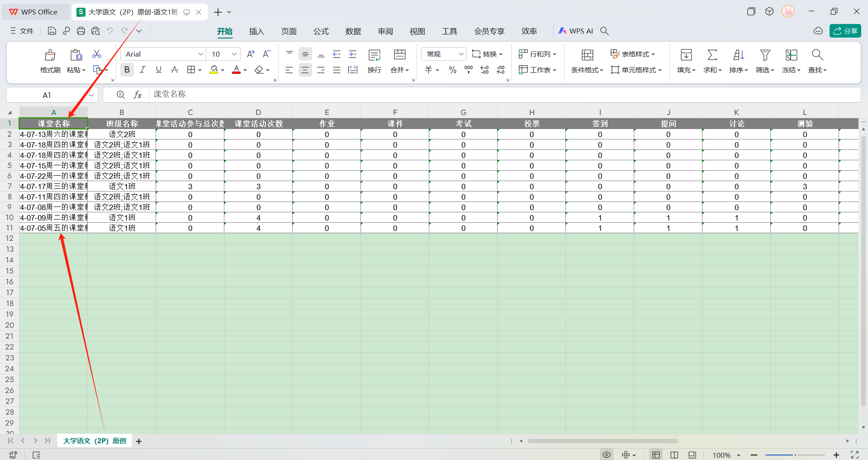Toggle eye protection mode in status bar
The width and height of the screenshot is (868, 460).
coord(607,455)
